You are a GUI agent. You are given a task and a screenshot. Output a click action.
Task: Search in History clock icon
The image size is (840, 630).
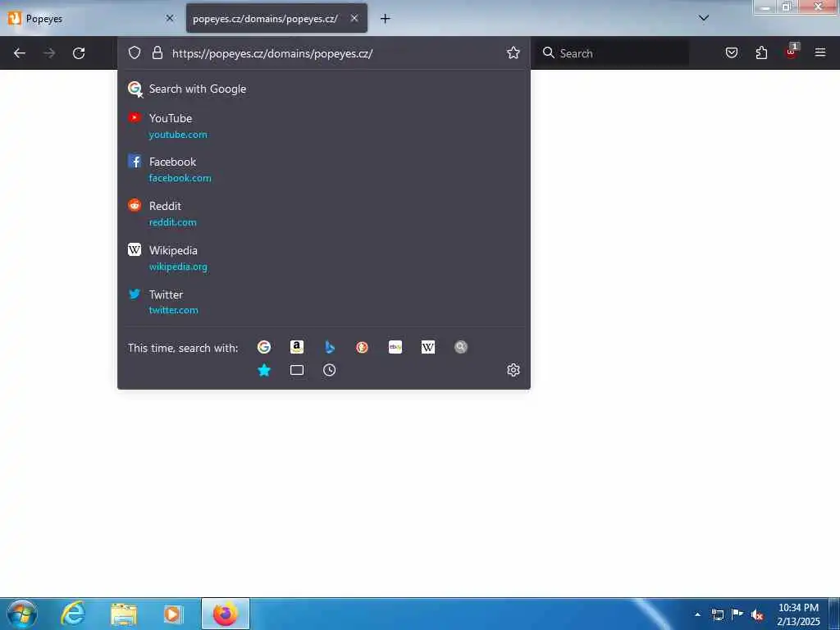[330, 370]
